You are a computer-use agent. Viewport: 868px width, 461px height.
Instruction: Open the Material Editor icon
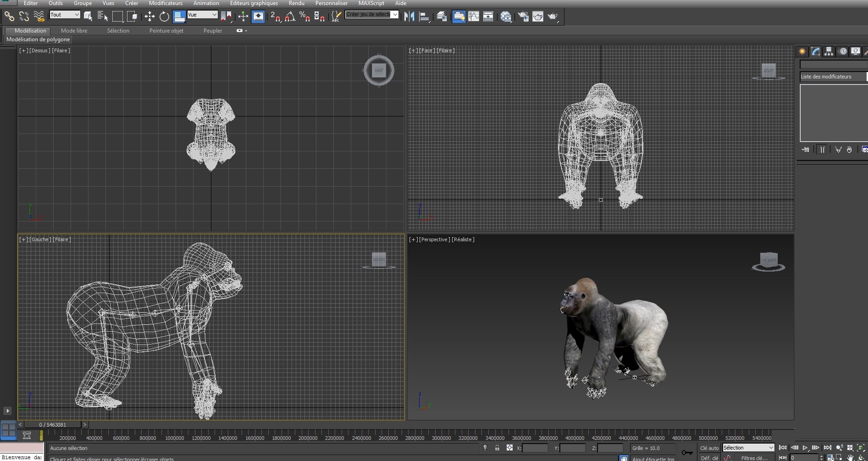[506, 17]
